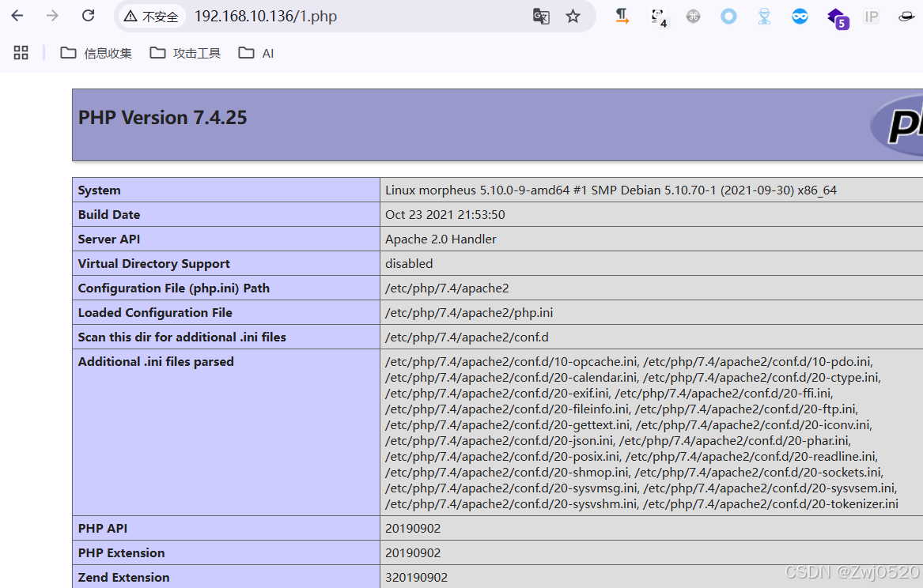Click the PHP logo in the header
This screenshot has width=923, height=588.
[x=897, y=125]
